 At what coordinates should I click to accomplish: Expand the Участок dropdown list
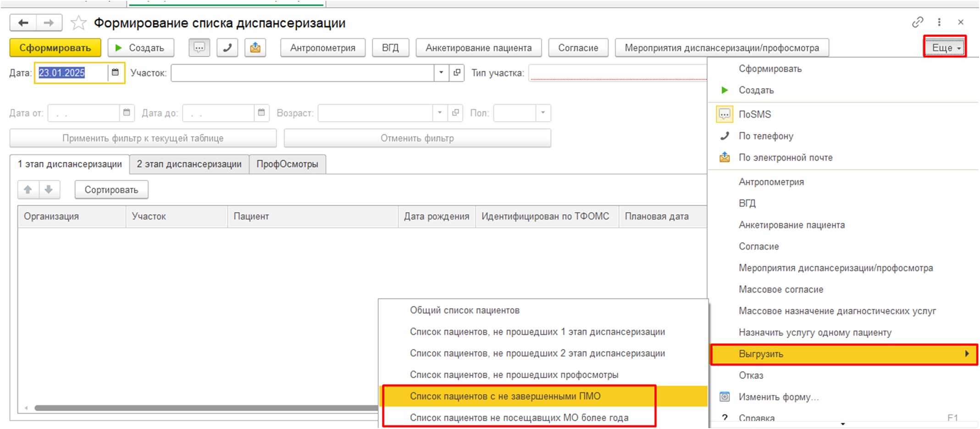click(x=441, y=72)
